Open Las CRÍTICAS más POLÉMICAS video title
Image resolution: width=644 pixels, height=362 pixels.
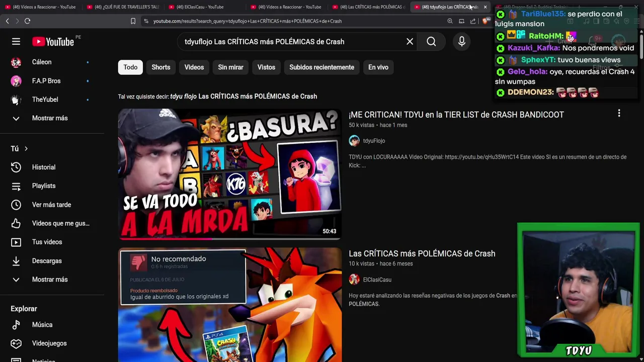tap(422, 253)
